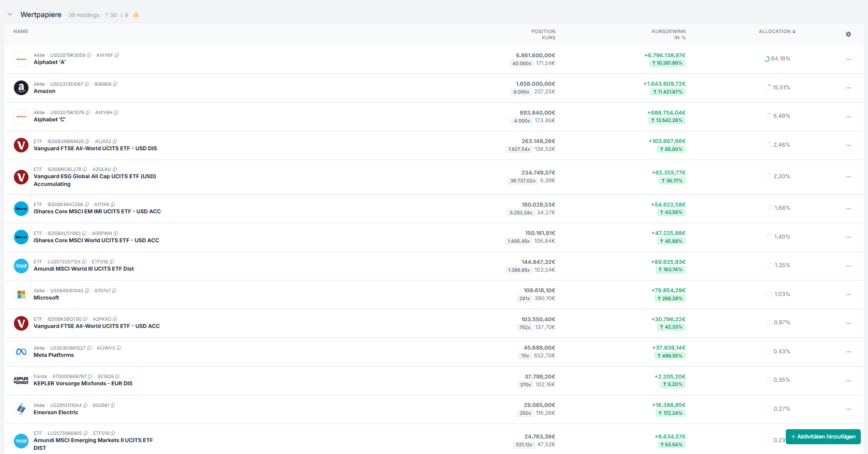Click Vanguard ESG quantity 36.737,02x
The width and height of the screenshot is (868, 454).
coord(523,181)
